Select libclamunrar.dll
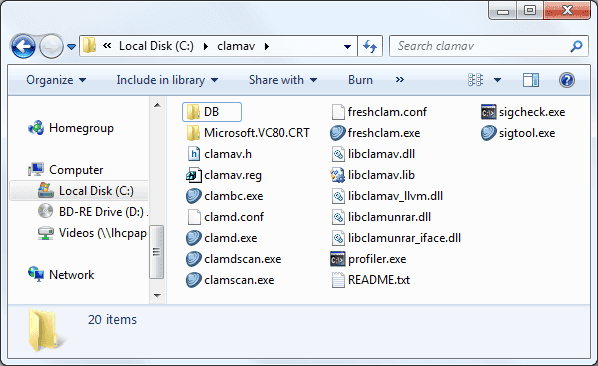 [381, 217]
